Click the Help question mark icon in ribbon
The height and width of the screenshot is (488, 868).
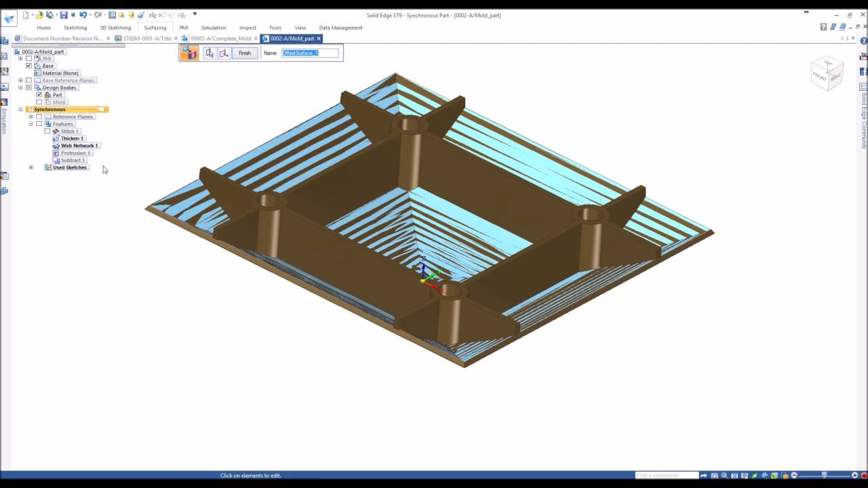tap(823, 27)
